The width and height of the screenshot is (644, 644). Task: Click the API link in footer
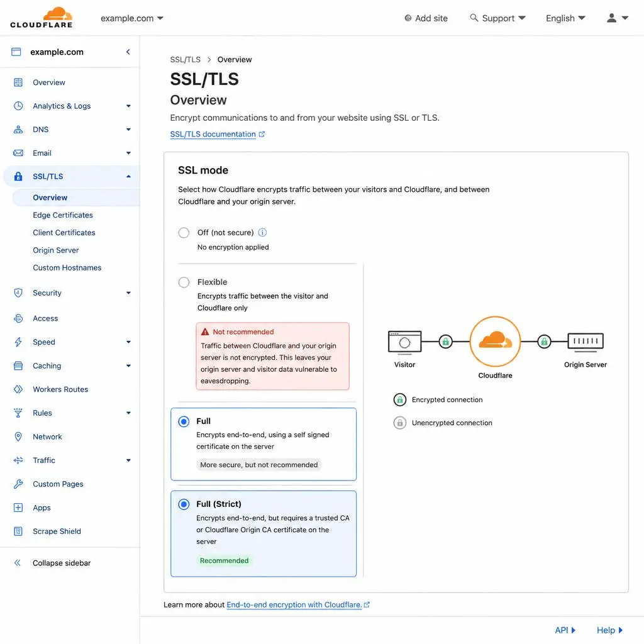click(565, 630)
